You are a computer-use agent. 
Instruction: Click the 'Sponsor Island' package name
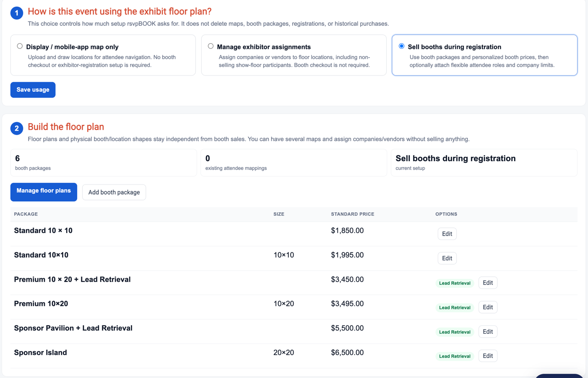pos(40,353)
